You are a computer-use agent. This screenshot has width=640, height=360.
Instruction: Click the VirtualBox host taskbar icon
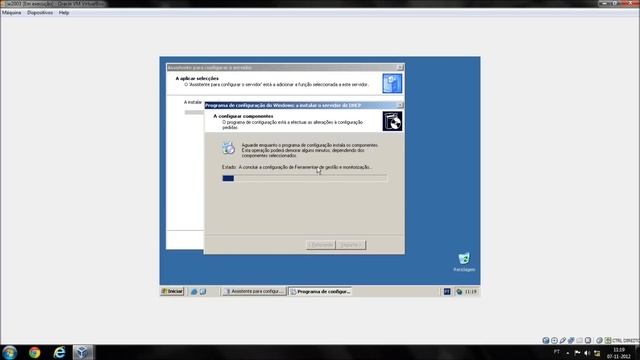[x=83, y=352]
